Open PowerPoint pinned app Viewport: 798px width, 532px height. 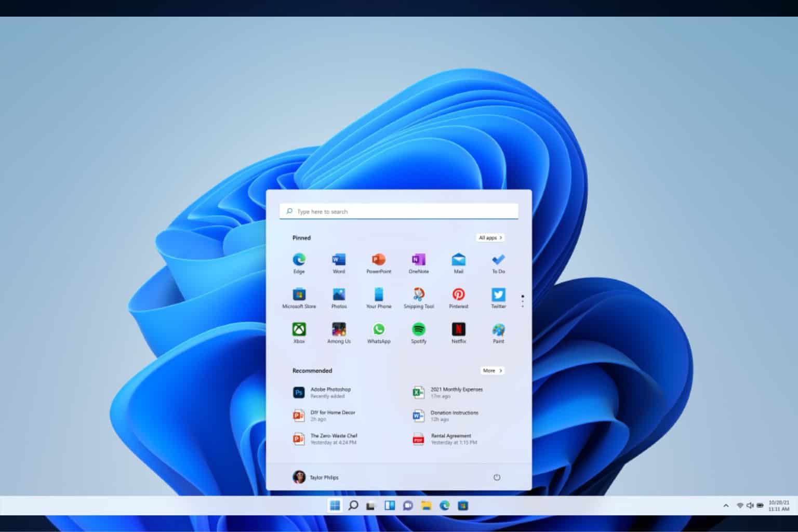379,263
